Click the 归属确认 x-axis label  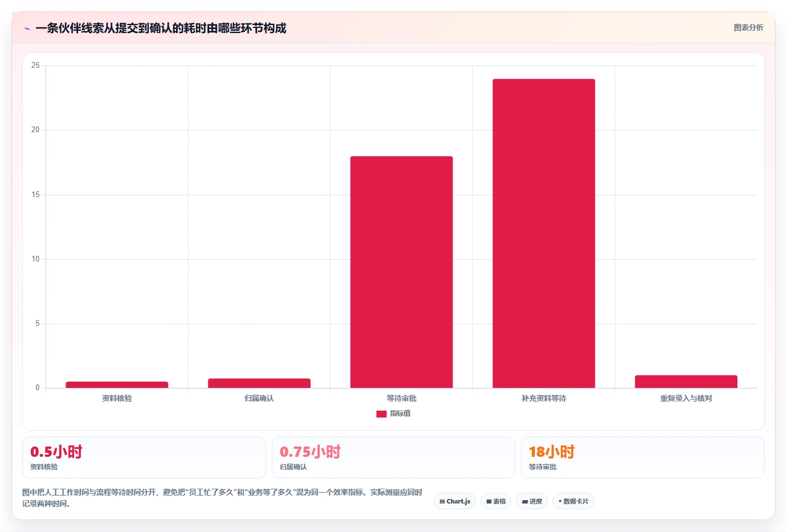pos(259,398)
